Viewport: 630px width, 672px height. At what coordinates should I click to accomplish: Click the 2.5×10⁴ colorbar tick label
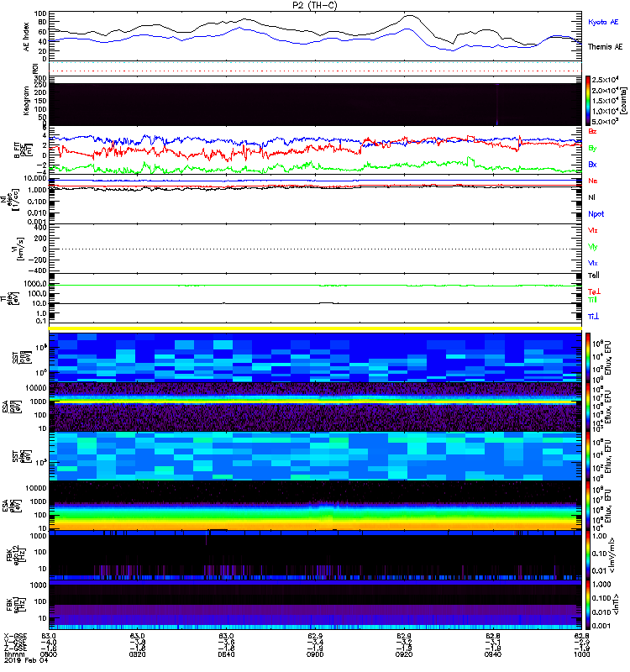coord(605,80)
